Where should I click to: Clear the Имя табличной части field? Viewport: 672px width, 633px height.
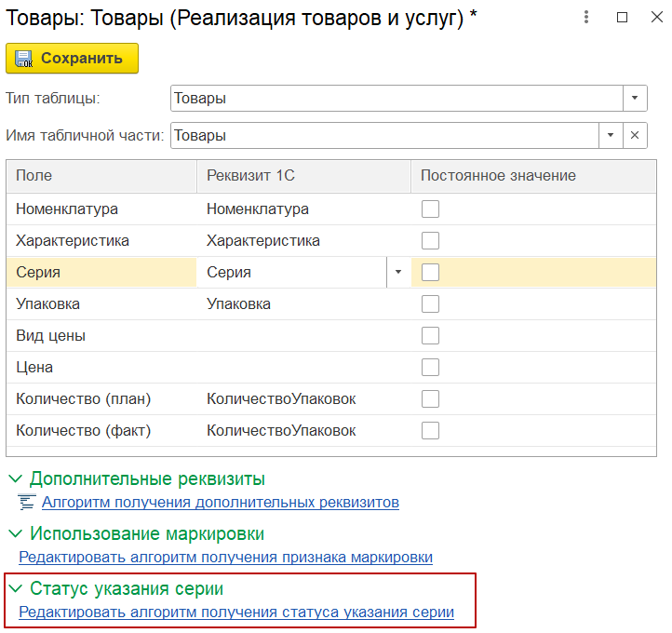pyautogui.click(x=635, y=135)
